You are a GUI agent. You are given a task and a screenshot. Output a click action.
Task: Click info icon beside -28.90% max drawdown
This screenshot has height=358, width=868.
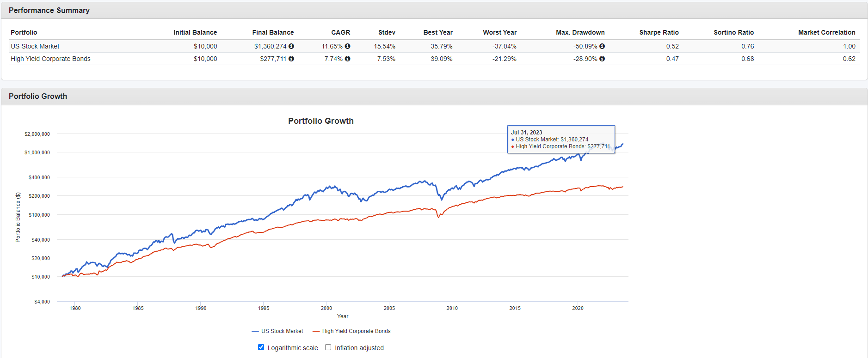pos(602,59)
